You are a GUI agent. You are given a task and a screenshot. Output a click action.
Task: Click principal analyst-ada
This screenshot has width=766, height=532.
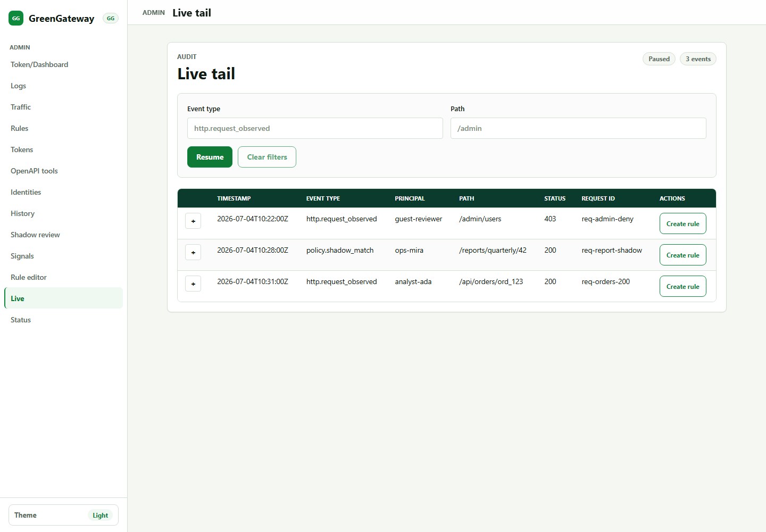[x=413, y=281]
